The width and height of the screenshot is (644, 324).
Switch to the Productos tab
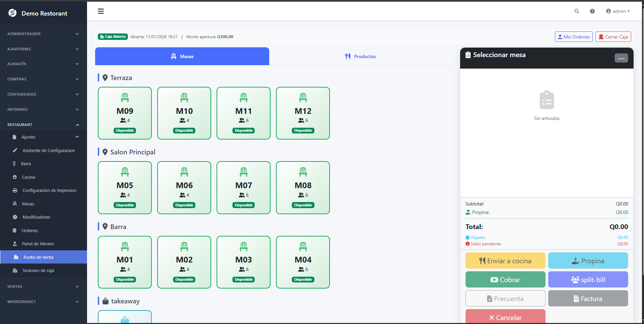pos(360,56)
